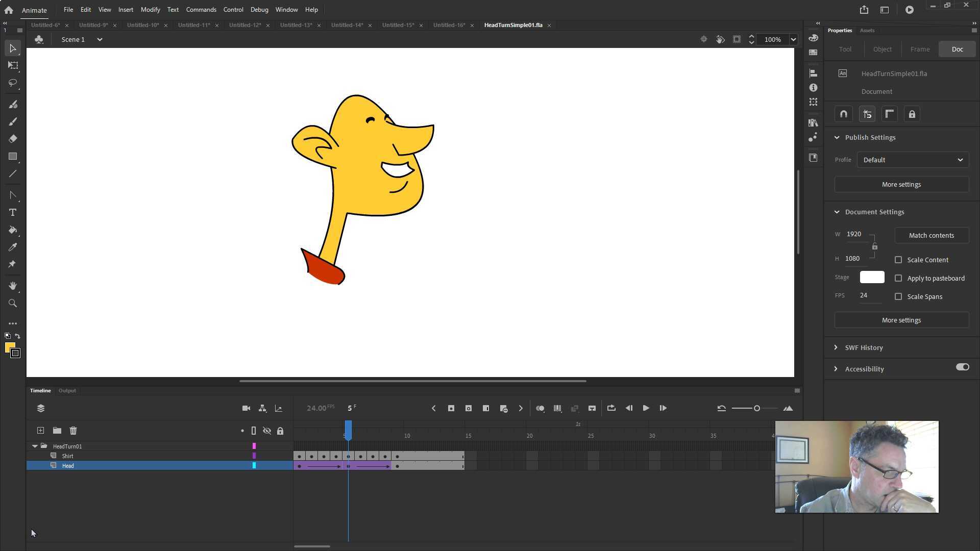The height and width of the screenshot is (551, 980).
Task: Expand the SWF History section
Action: 836,347
